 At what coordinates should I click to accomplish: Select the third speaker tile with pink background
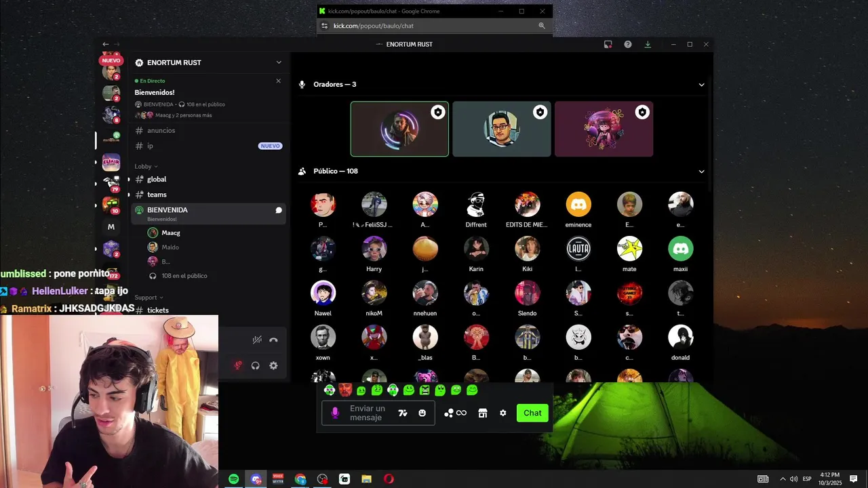pyautogui.click(x=604, y=129)
